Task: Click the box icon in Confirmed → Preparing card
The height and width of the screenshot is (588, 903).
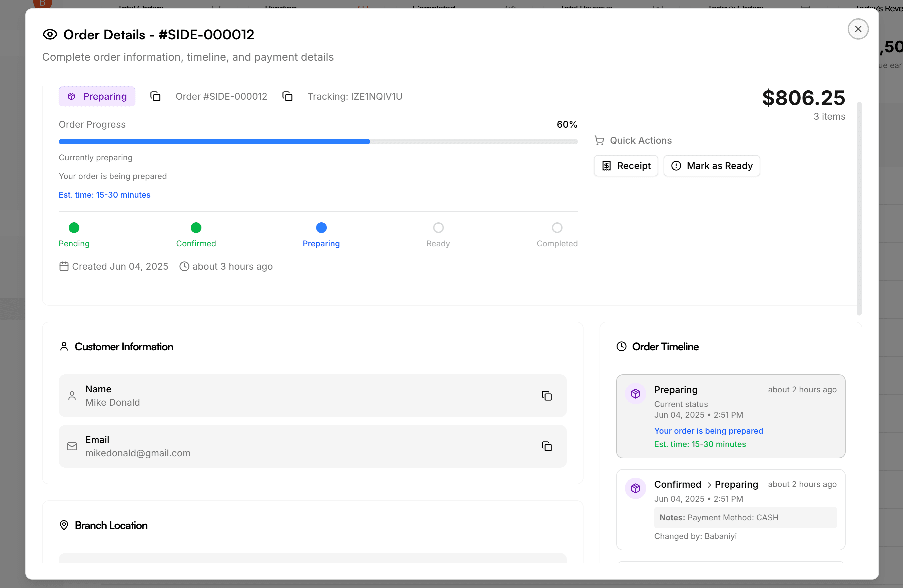Action: click(636, 488)
